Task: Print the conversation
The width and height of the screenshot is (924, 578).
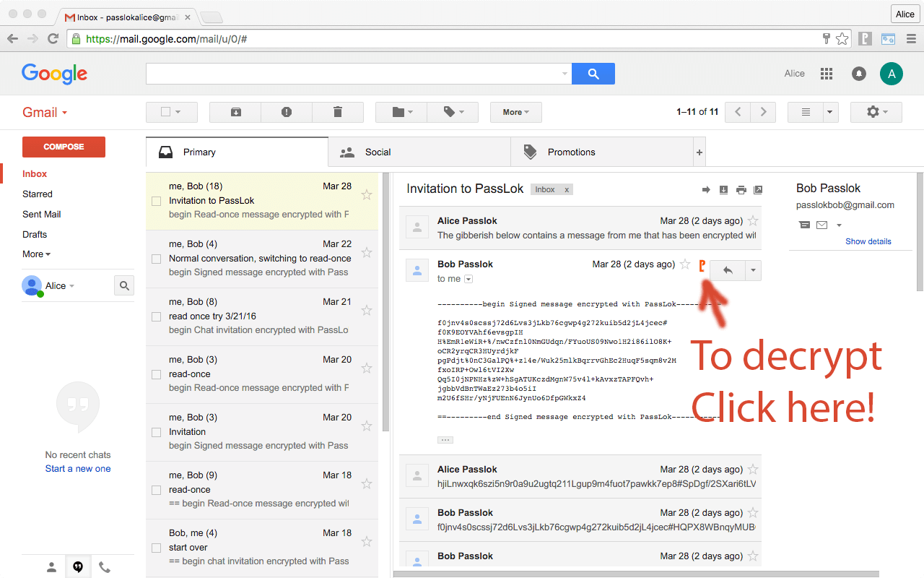Action: [x=741, y=190]
